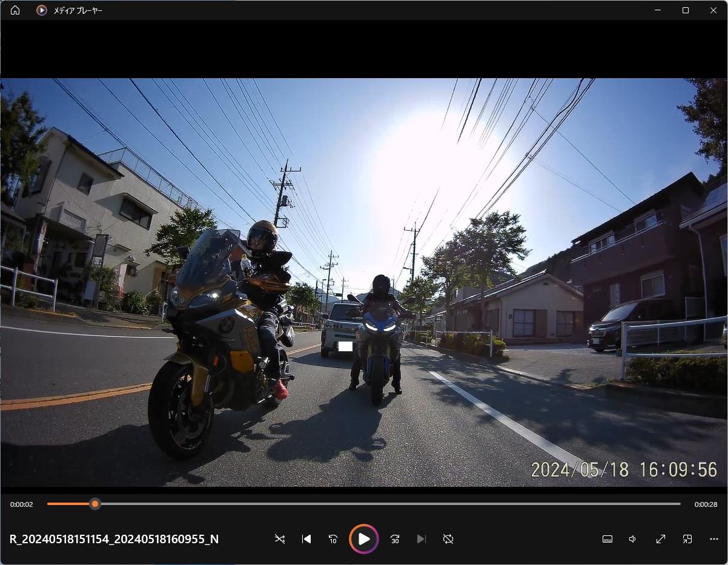
Task: Skip to the previous track
Action: [x=306, y=539]
